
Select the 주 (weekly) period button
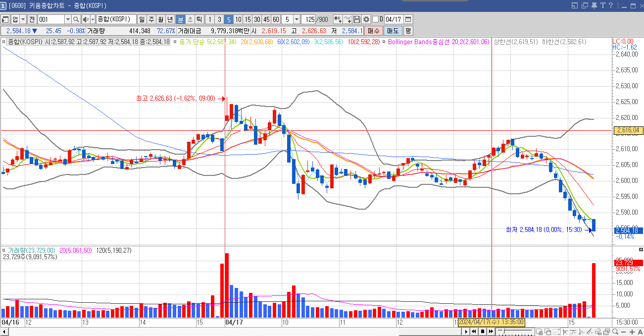click(151, 19)
